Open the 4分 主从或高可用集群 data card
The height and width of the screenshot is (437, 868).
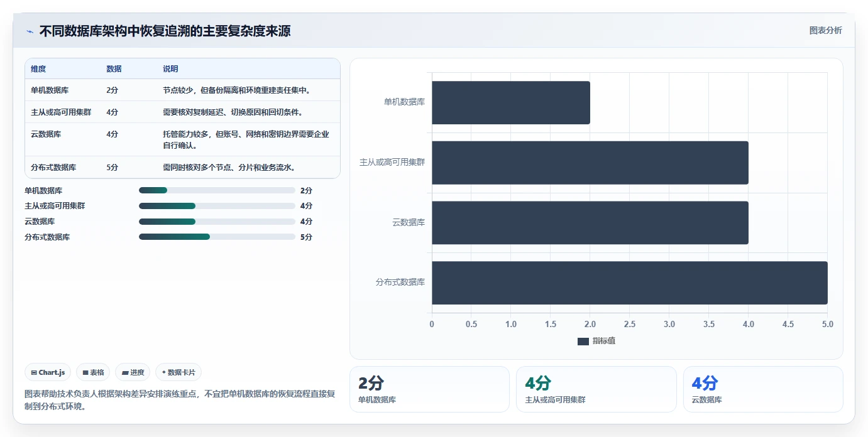coord(596,389)
